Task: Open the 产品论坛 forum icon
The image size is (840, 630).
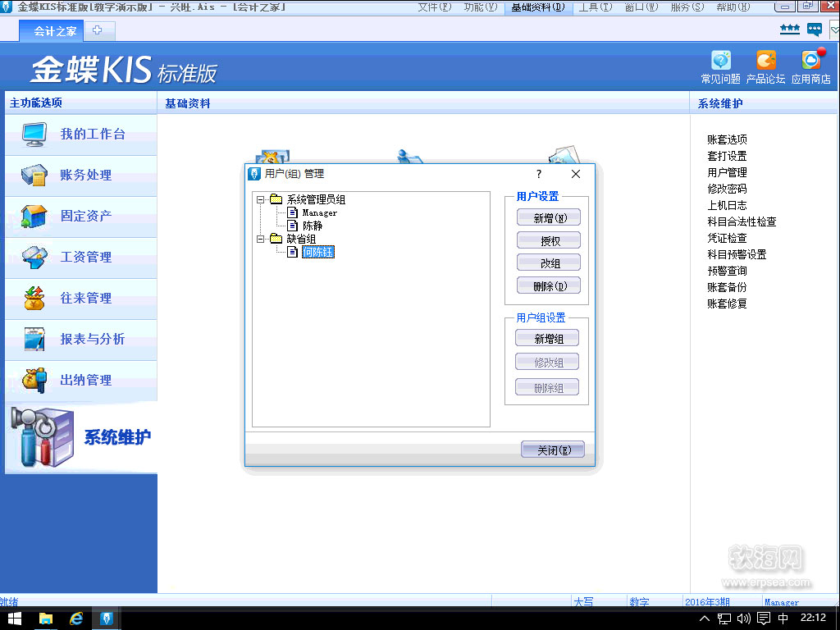Action: [765, 61]
